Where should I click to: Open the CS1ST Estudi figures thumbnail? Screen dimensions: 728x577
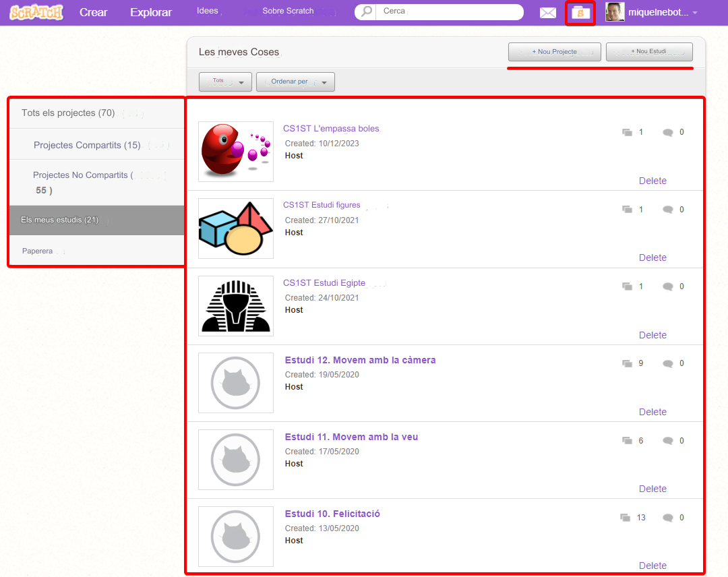[x=236, y=229]
